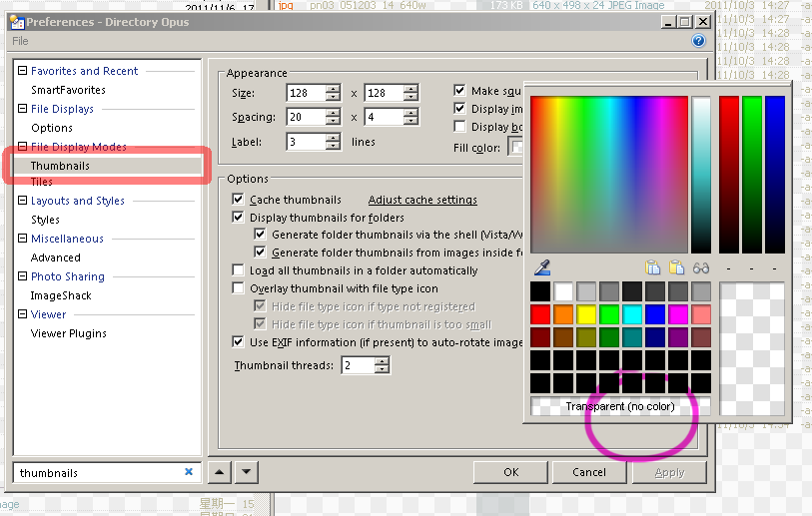
Task: Increase thumbnail width size stepper
Action: [333, 89]
